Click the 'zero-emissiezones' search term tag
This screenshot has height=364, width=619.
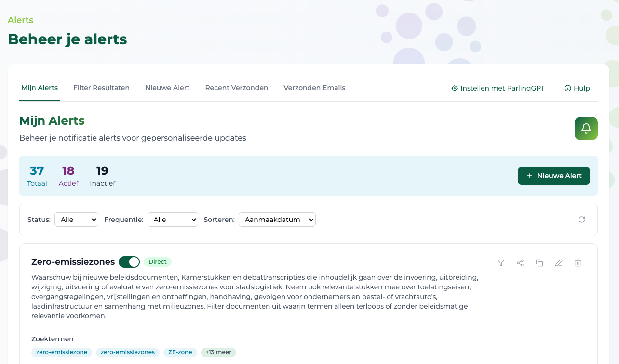128,352
